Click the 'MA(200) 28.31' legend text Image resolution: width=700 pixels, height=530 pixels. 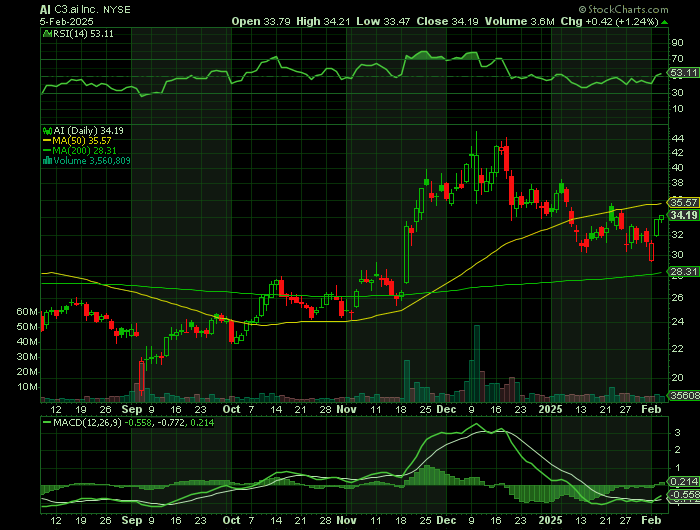(84, 151)
